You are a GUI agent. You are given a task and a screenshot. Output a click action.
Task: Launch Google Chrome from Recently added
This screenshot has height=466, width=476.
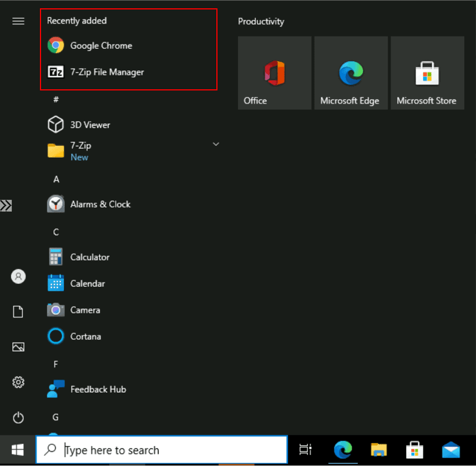[89, 45]
